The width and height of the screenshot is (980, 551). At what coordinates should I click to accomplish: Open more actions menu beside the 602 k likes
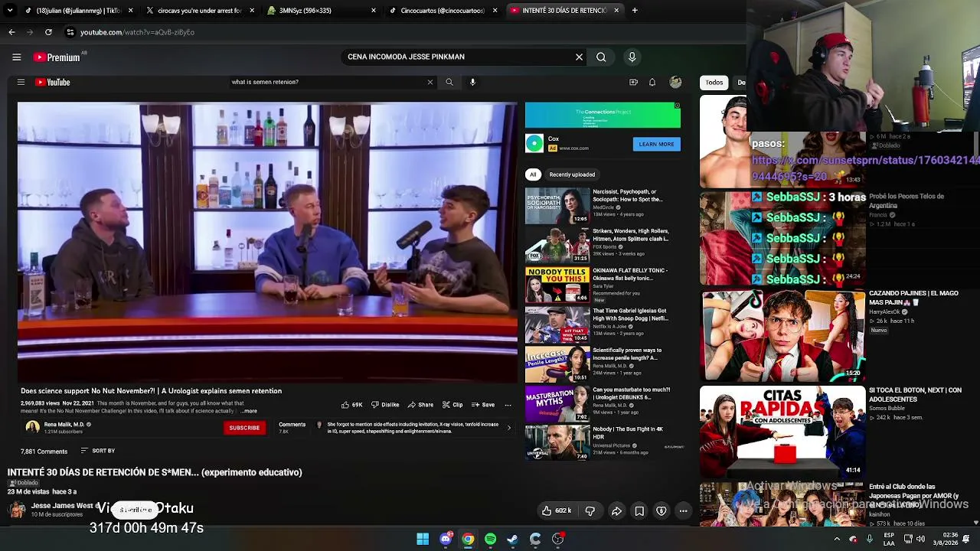[x=683, y=510]
